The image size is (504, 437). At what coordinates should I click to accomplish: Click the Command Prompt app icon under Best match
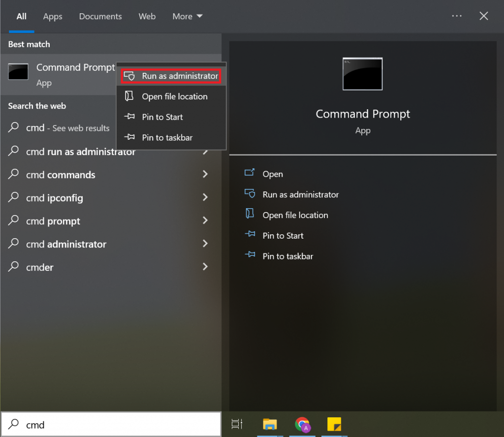click(18, 72)
